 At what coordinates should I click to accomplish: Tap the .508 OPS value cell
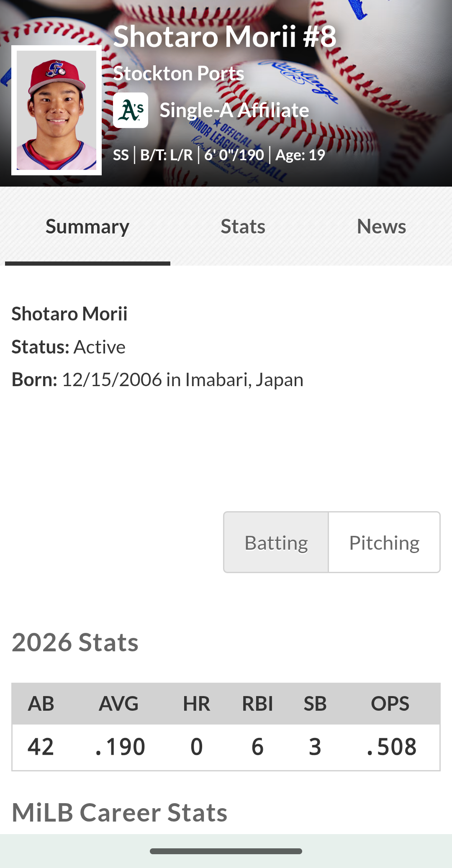[x=392, y=747]
